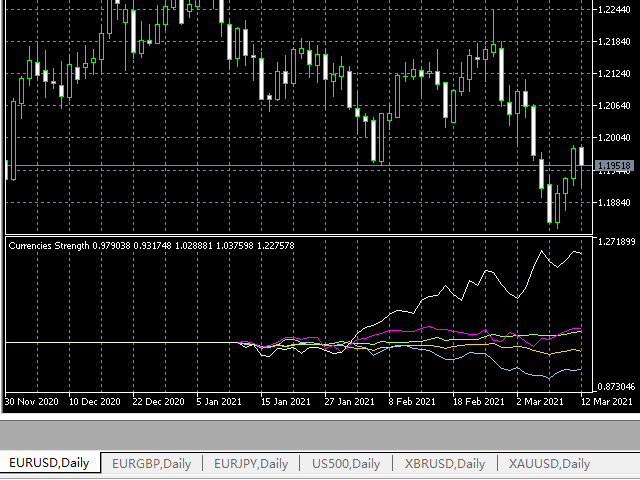Screen dimensions: 640x480
Task: Click the current price label 1.19518
Action: [612, 166]
